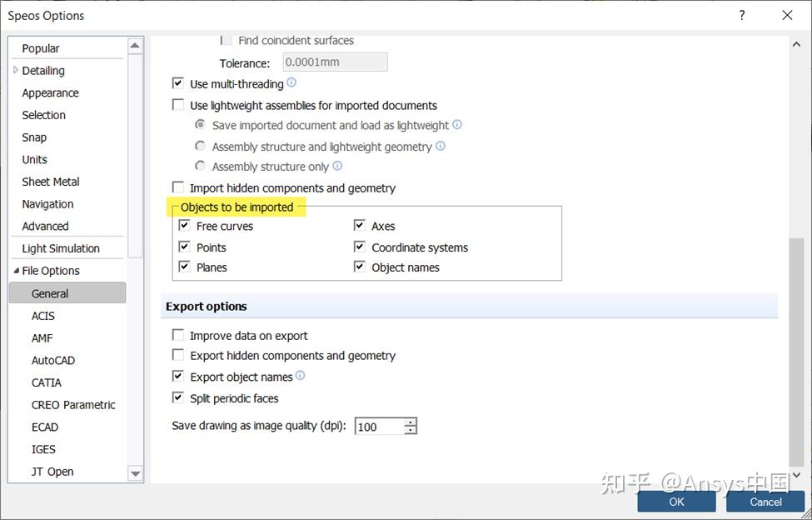Select the CATIA file options entry
Viewport: 812px width, 520px height.
tap(47, 382)
